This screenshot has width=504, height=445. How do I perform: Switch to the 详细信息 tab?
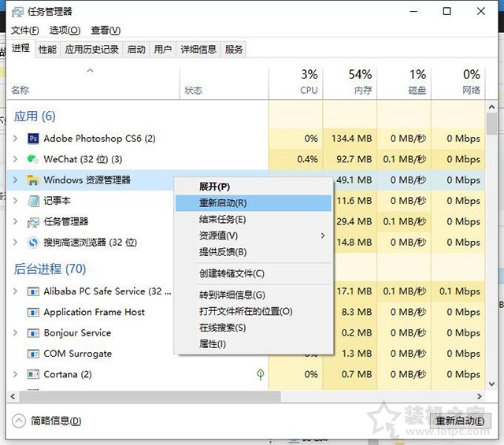198,49
